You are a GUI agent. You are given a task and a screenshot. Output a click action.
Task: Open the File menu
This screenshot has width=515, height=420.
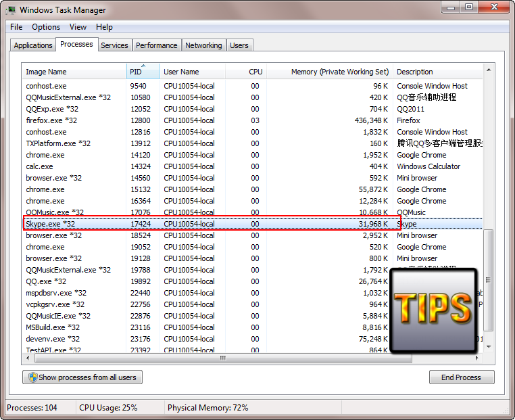click(16, 27)
